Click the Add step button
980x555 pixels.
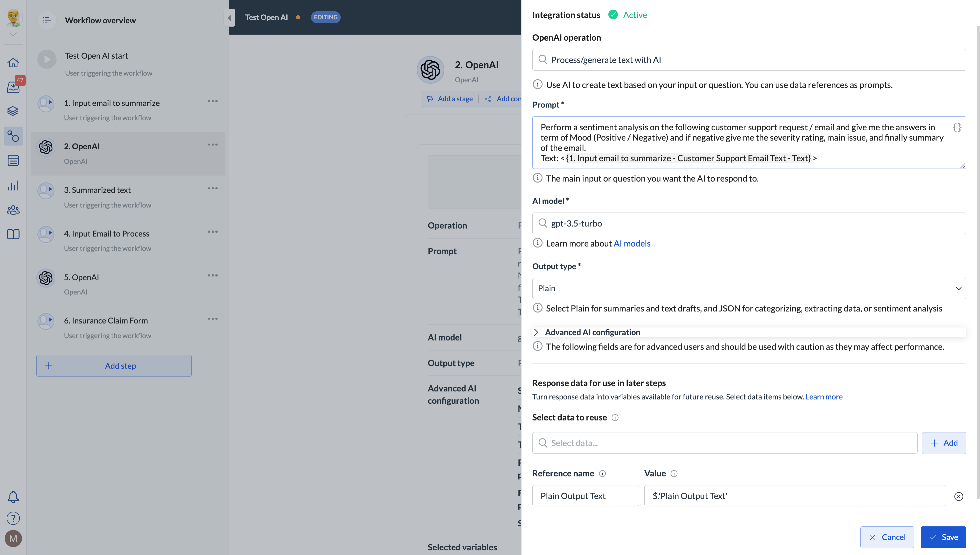coord(114,365)
